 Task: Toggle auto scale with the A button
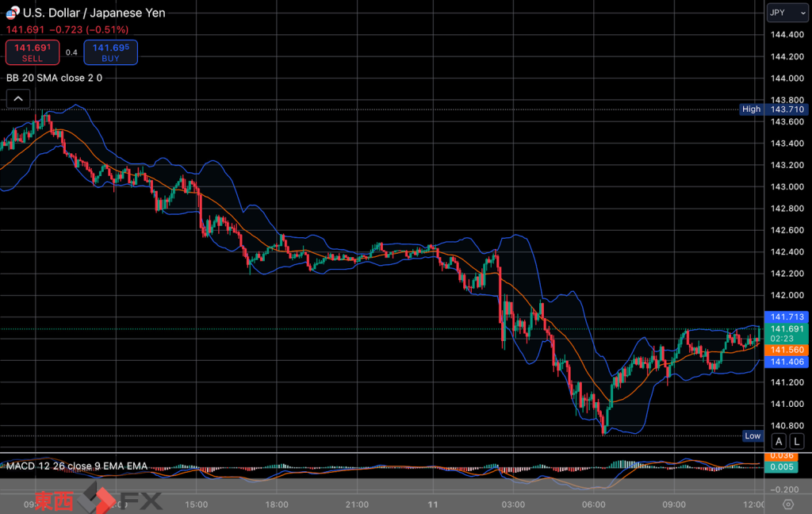click(x=779, y=442)
